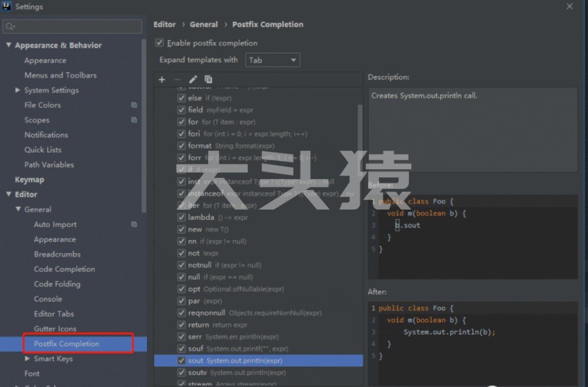Click the add template plus icon
The image size is (588, 387).
[162, 80]
